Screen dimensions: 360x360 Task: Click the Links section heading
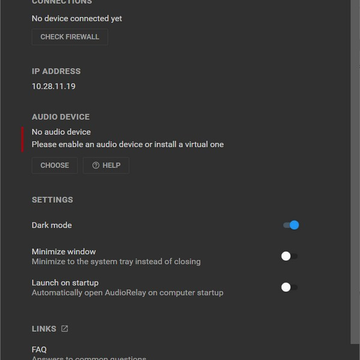tap(44, 329)
